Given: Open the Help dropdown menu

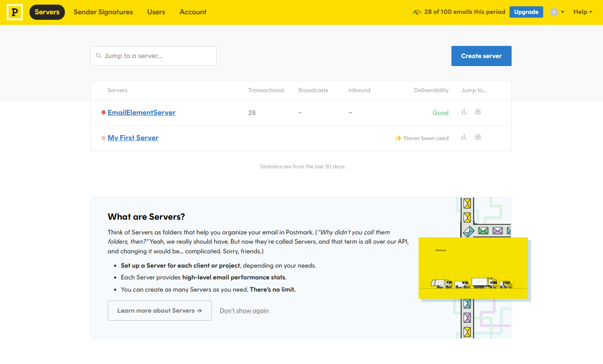Looking at the screenshot, I should tap(582, 12).
